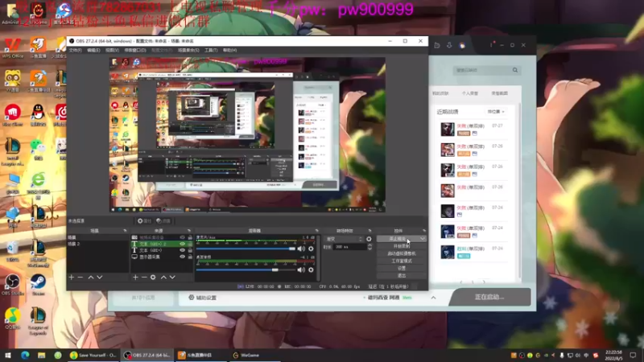Viewport: 644px width, 362px height.
Task: Toggle visibility of display capture source
Action: pos(183,257)
